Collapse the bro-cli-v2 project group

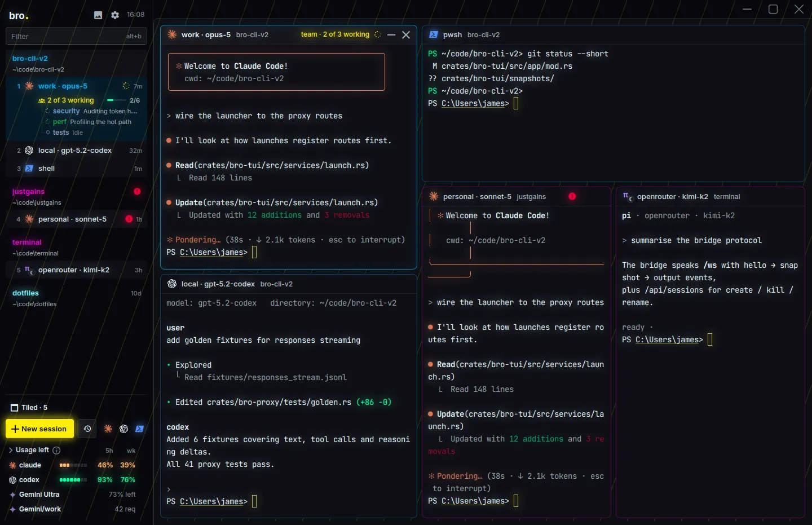(x=30, y=59)
